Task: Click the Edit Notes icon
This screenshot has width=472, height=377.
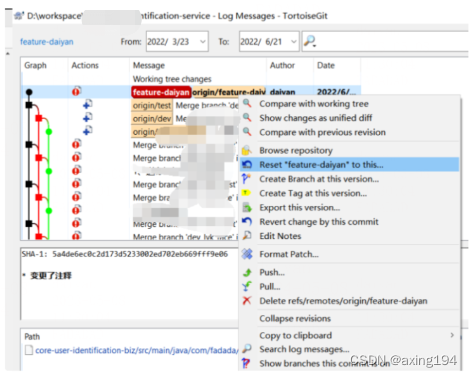Action: click(x=247, y=236)
